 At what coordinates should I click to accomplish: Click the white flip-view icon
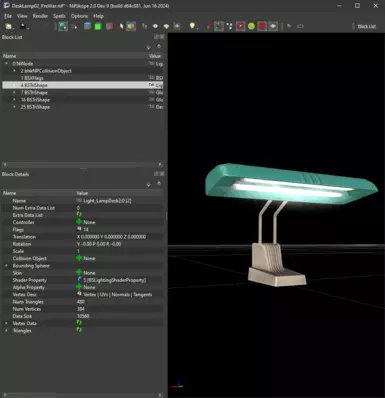point(121,26)
